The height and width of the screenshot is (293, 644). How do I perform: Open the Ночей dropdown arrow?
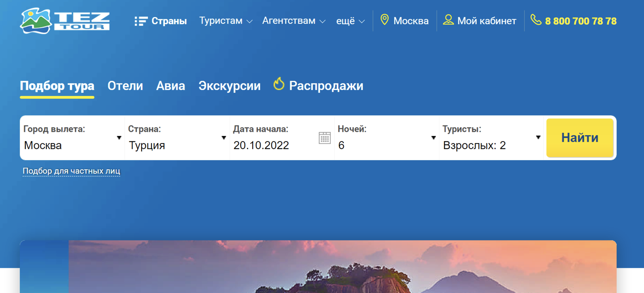click(x=433, y=138)
